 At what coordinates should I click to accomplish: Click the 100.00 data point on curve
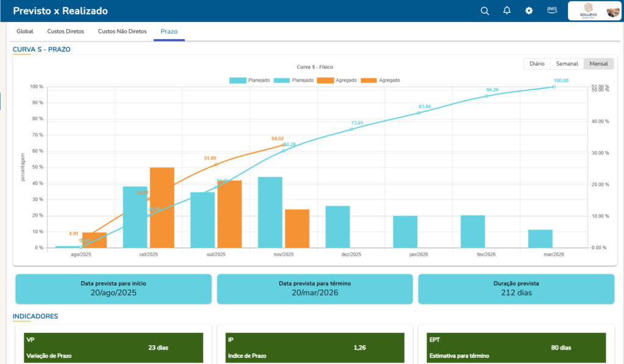(x=553, y=87)
